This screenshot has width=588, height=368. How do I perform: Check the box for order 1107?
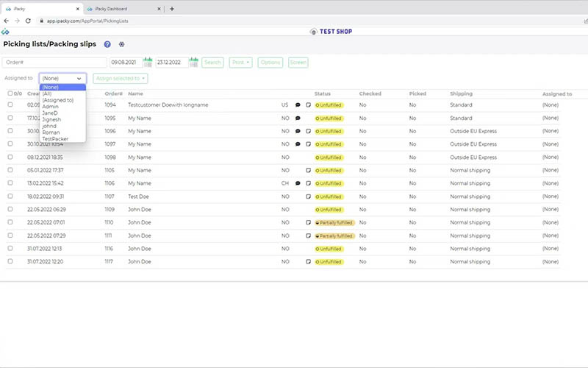[x=10, y=197]
